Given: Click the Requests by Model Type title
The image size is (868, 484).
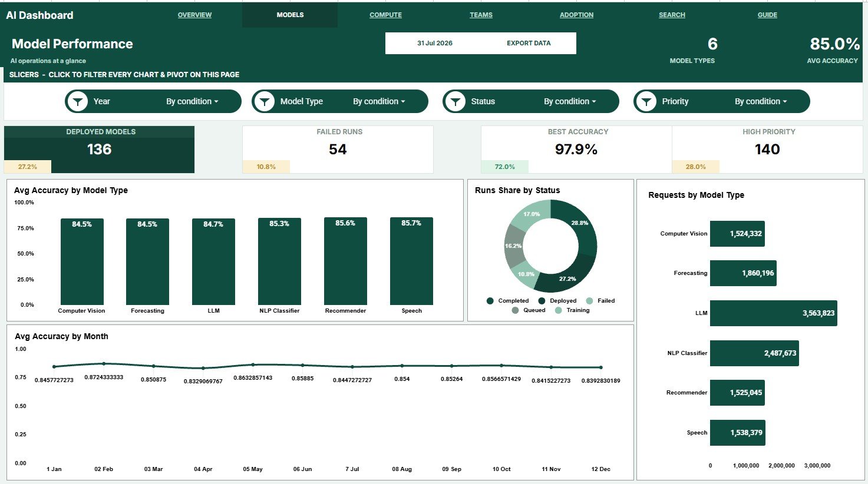Looking at the screenshot, I should click(696, 195).
